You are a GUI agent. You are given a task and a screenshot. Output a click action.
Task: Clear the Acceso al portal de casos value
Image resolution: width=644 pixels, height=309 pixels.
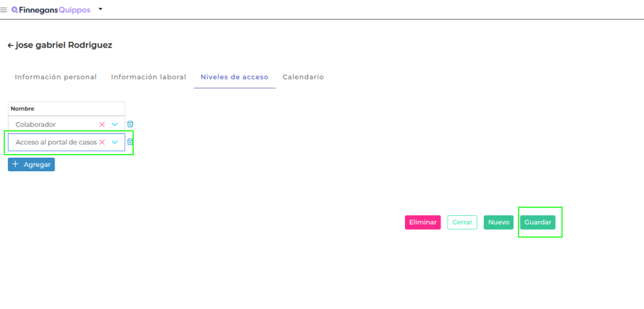point(102,142)
